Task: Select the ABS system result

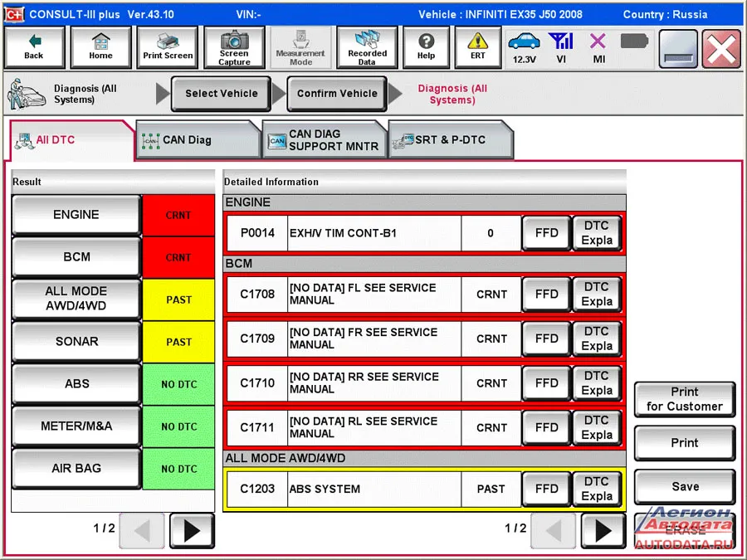Action: [76, 384]
